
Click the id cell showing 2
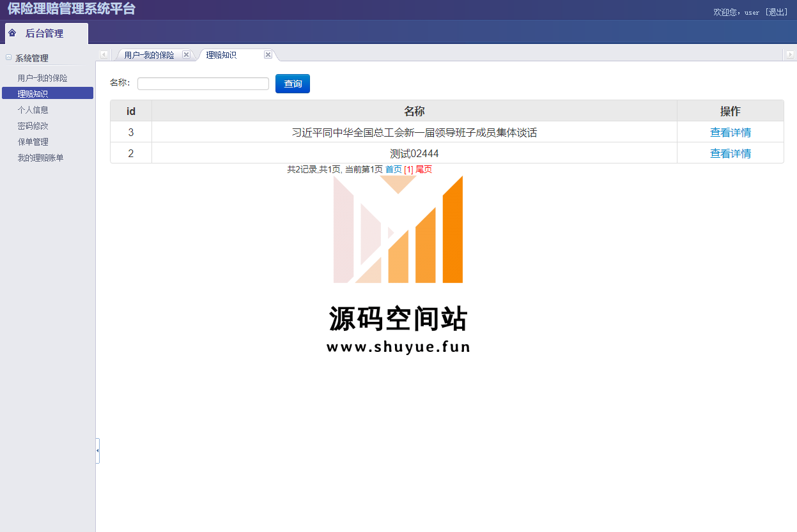pos(131,153)
